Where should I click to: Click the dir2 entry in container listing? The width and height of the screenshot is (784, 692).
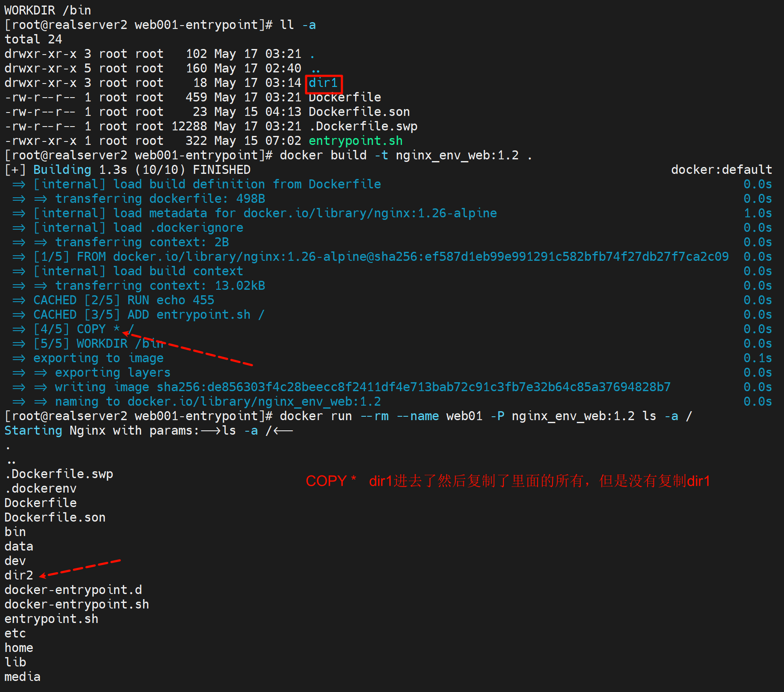(x=19, y=575)
